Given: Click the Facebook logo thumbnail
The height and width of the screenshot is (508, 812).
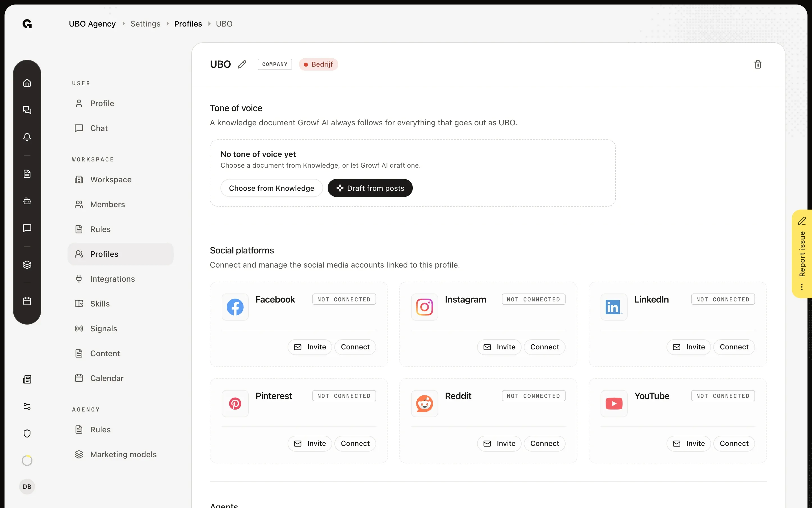Looking at the screenshot, I should coord(235,307).
